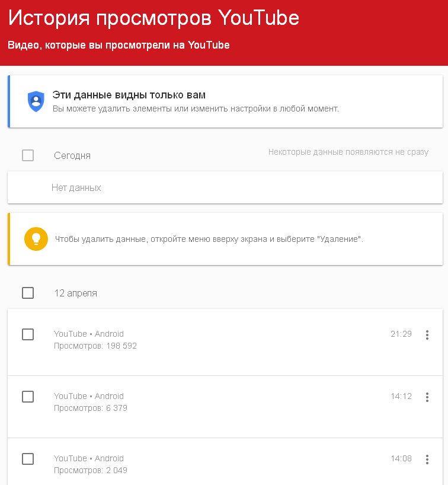
Task: Click the blue privacy shield icon
Action: tap(36, 101)
